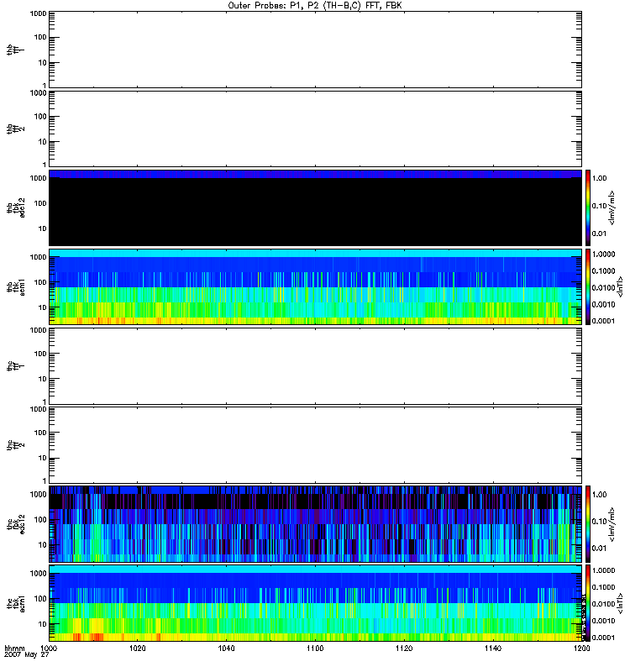Click the black thb fbk edc12 spectrogram

[315, 207]
